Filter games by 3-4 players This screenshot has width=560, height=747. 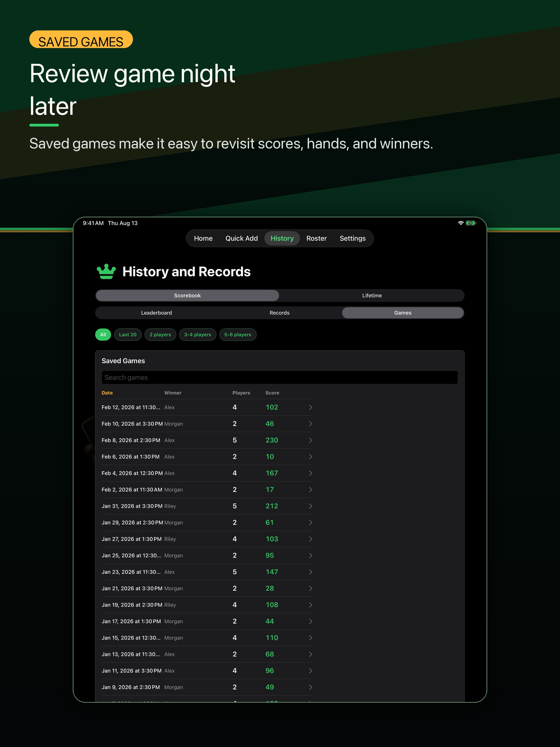pyautogui.click(x=198, y=335)
